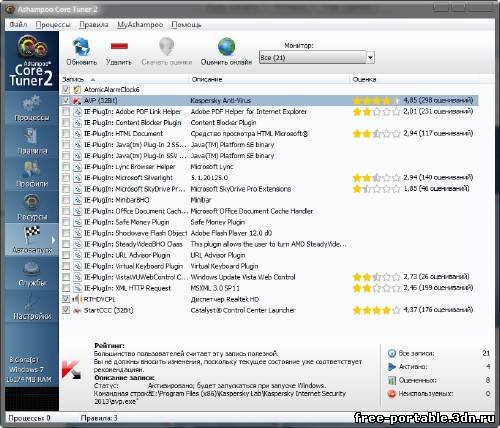The image size is (500, 428).
Task: Select the Microsoft SkyDrive Pro row
Action: point(269,189)
